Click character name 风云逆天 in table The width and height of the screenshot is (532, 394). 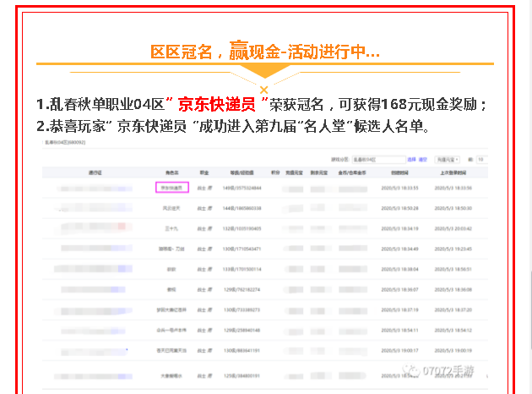(171, 208)
